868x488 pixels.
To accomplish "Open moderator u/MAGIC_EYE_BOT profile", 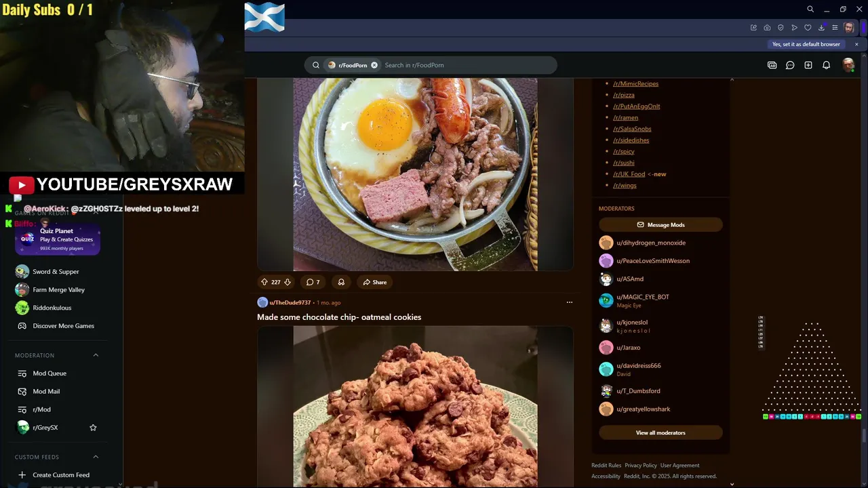I will pos(642,297).
